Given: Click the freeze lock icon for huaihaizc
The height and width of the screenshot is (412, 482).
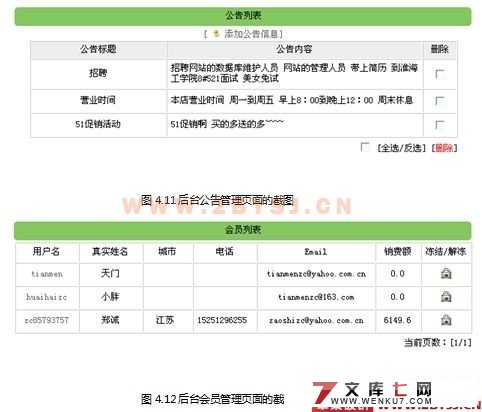Looking at the screenshot, I should click(446, 297).
